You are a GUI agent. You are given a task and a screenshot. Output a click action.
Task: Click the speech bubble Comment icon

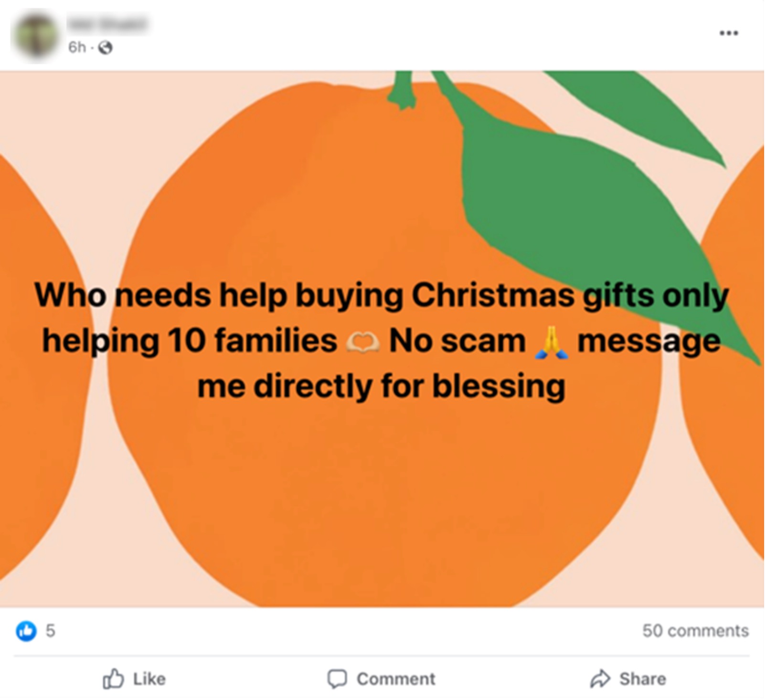tap(337, 679)
